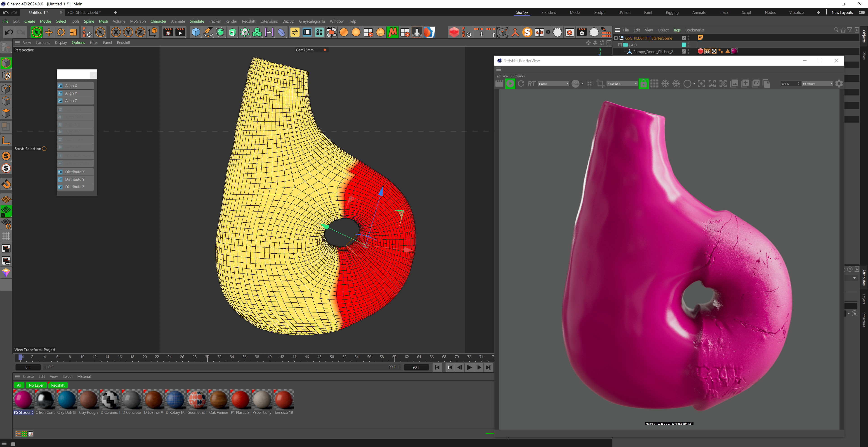Toggle the New Layouts switch
The height and width of the screenshot is (447, 868).
(x=862, y=12)
